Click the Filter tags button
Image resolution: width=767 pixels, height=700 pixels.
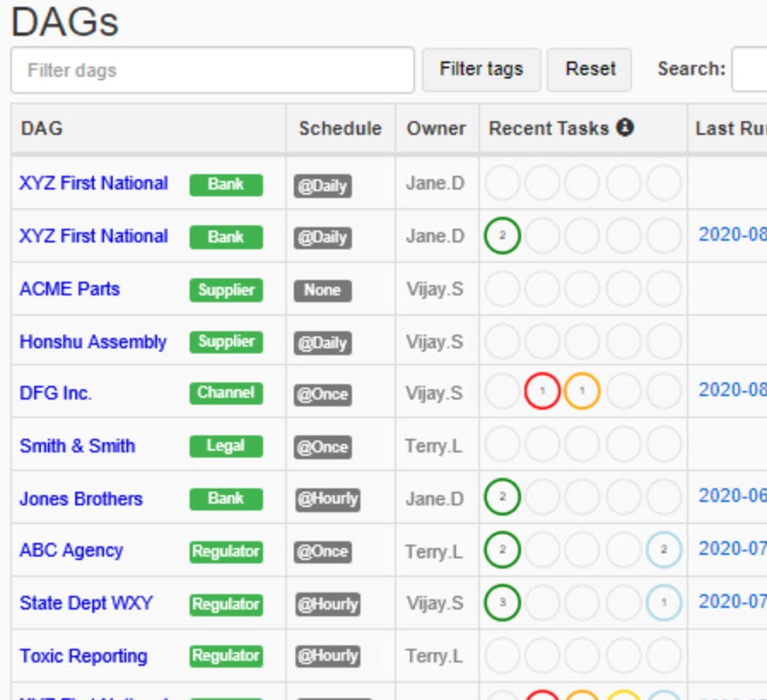coord(482,69)
